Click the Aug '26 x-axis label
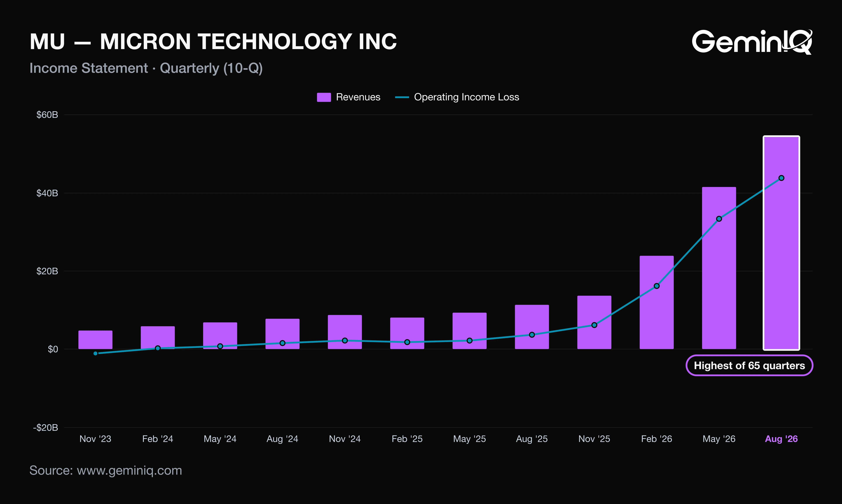 pos(781,439)
